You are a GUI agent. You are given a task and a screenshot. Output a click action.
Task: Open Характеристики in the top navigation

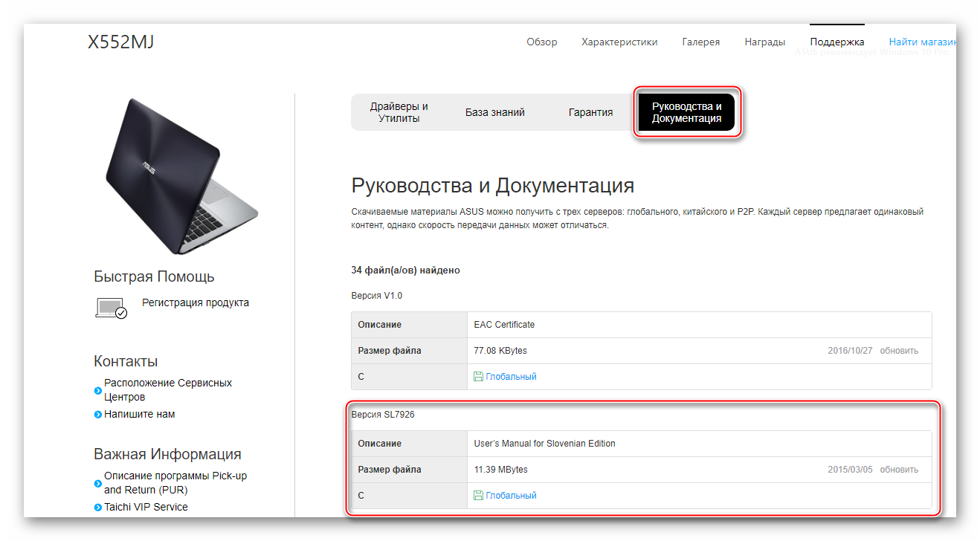pos(619,42)
